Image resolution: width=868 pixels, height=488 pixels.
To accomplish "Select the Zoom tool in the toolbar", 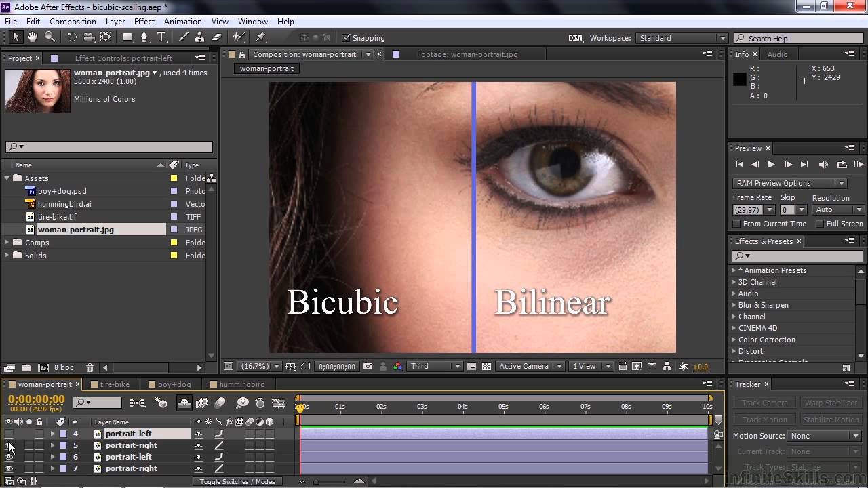I will (50, 37).
